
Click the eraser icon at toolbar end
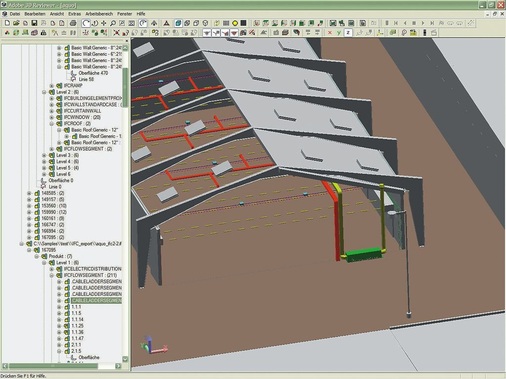point(471,23)
